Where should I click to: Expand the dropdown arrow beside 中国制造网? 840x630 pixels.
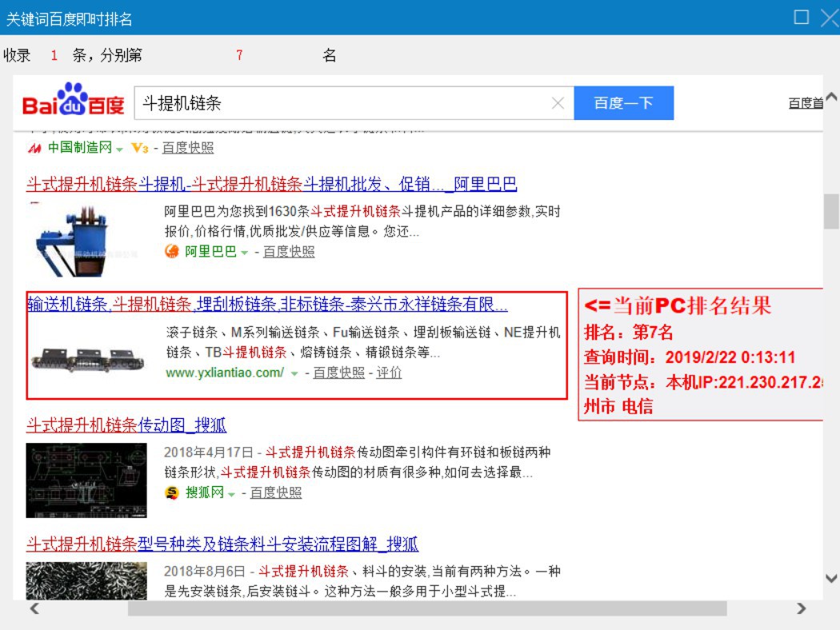[x=119, y=149]
